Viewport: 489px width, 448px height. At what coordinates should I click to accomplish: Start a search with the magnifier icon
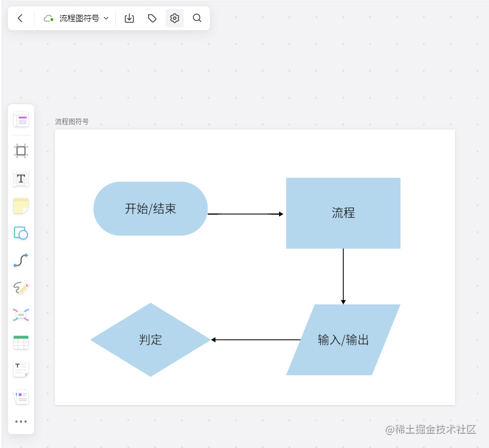[197, 18]
